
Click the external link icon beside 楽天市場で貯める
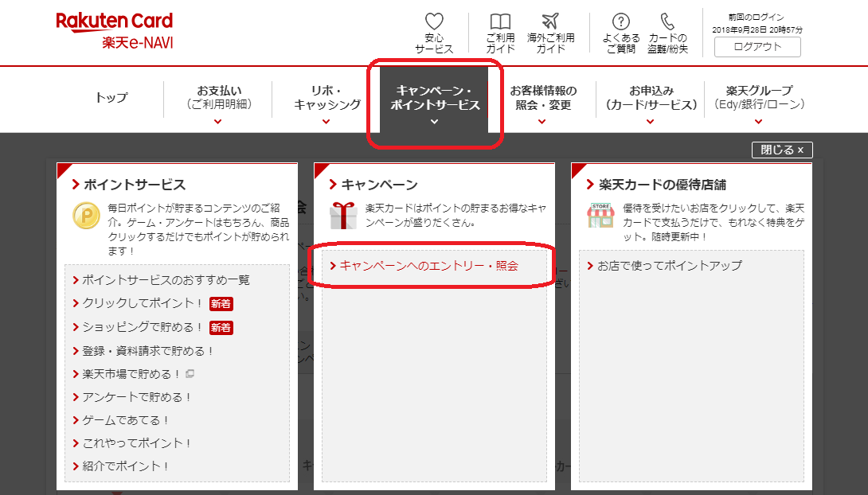(190, 374)
